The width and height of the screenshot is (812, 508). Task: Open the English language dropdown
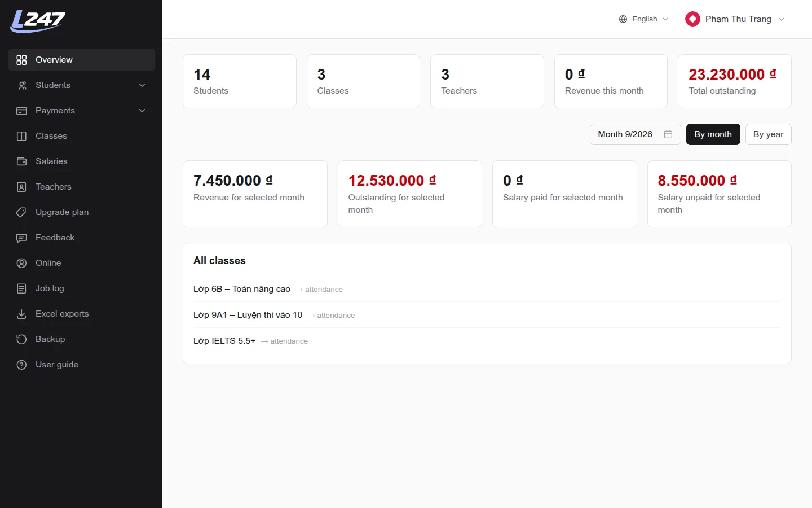643,19
